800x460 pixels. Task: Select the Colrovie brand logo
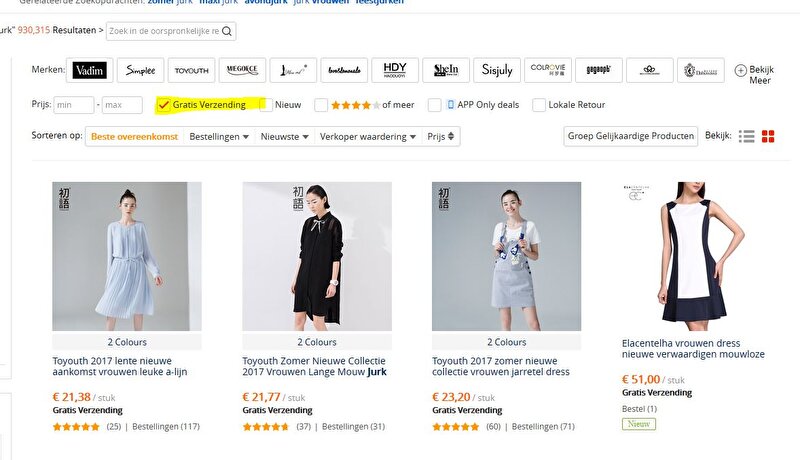[x=548, y=70]
